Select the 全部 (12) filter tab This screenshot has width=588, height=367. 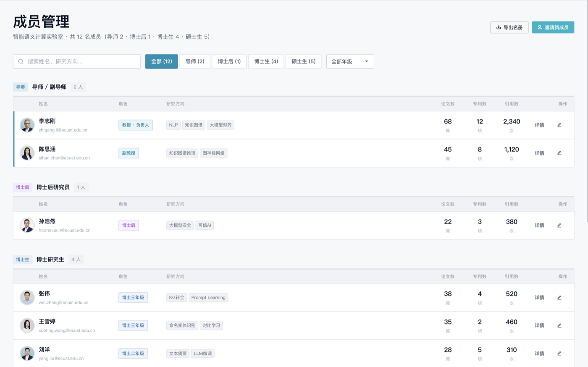pos(161,62)
